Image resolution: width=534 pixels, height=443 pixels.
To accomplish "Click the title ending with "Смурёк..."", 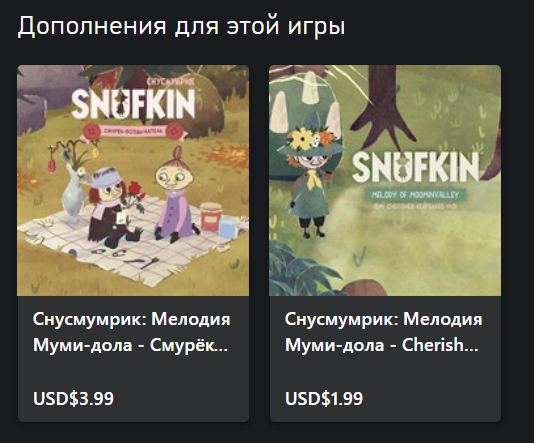I will (131, 332).
